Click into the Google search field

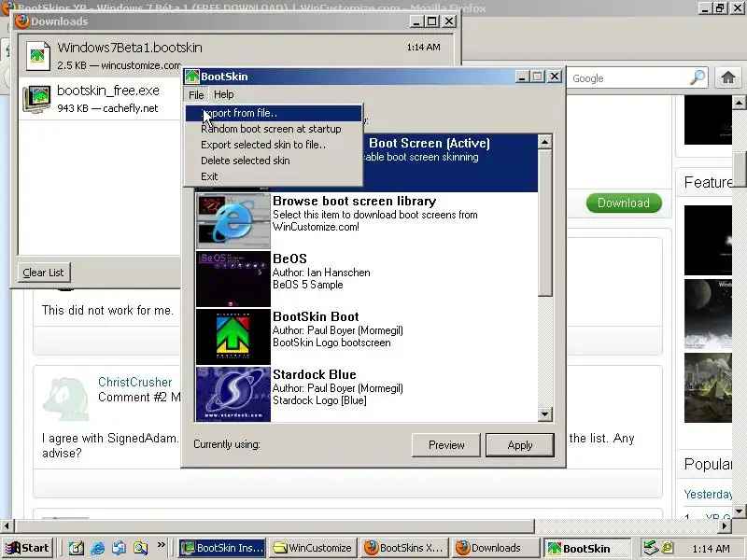(x=628, y=78)
